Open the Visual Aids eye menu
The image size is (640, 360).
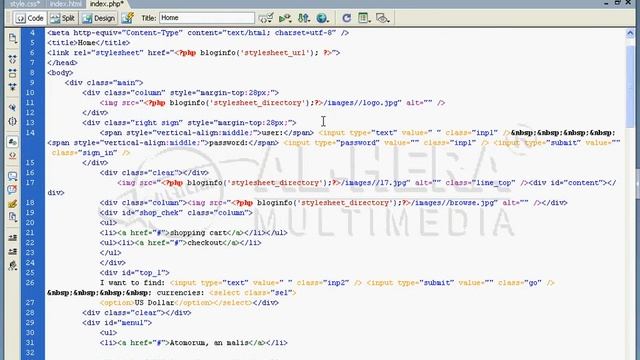pyautogui.click(x=382, y=18)
